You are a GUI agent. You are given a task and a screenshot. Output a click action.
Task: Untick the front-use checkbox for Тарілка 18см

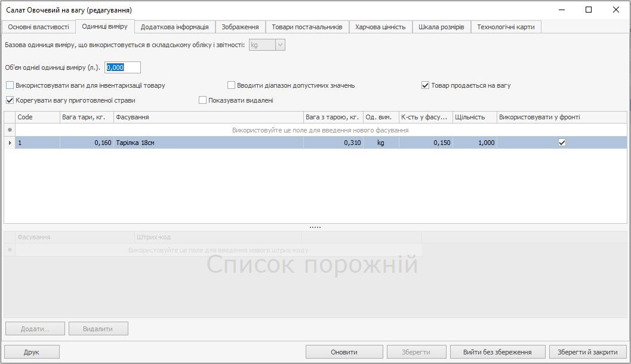click(x=562, y=143)
